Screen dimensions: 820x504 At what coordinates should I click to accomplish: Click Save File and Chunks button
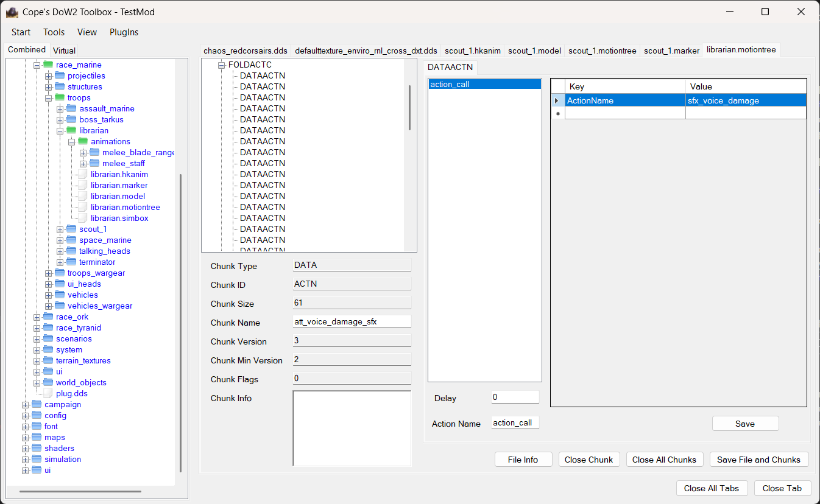pos(759,460)
